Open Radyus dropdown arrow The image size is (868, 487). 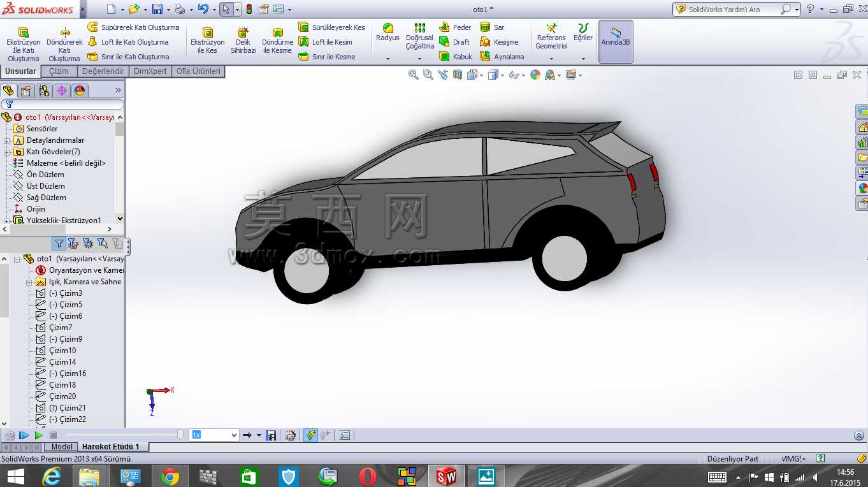[387, 59]
